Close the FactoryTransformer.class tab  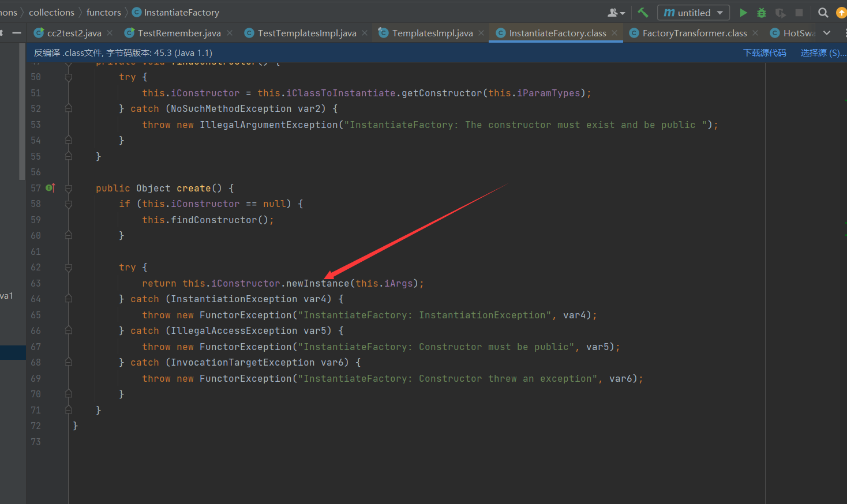tap(755, 33)
